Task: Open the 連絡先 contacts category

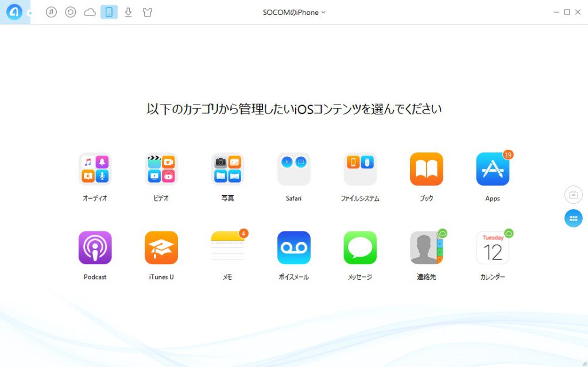Action: click(x=427, y=248)
